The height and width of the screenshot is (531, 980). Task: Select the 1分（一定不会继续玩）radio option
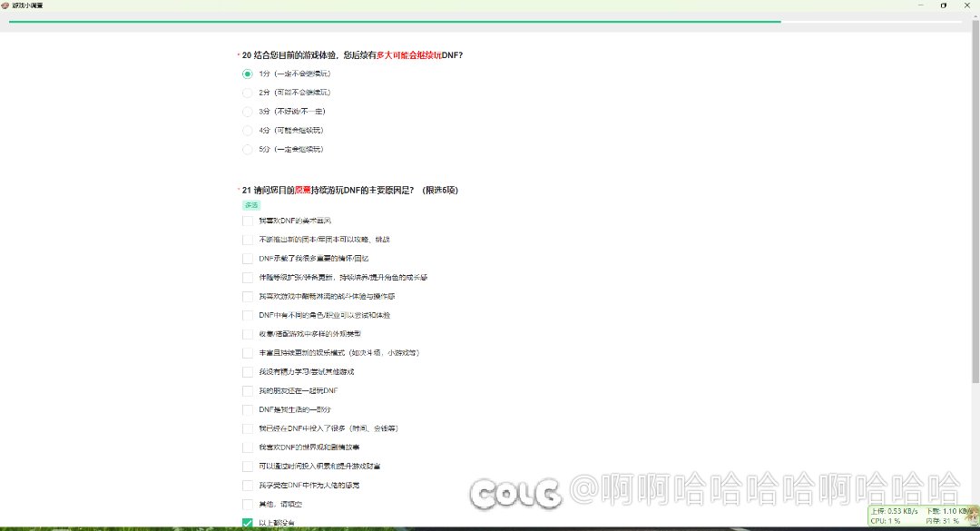click(x=248, y=74)
